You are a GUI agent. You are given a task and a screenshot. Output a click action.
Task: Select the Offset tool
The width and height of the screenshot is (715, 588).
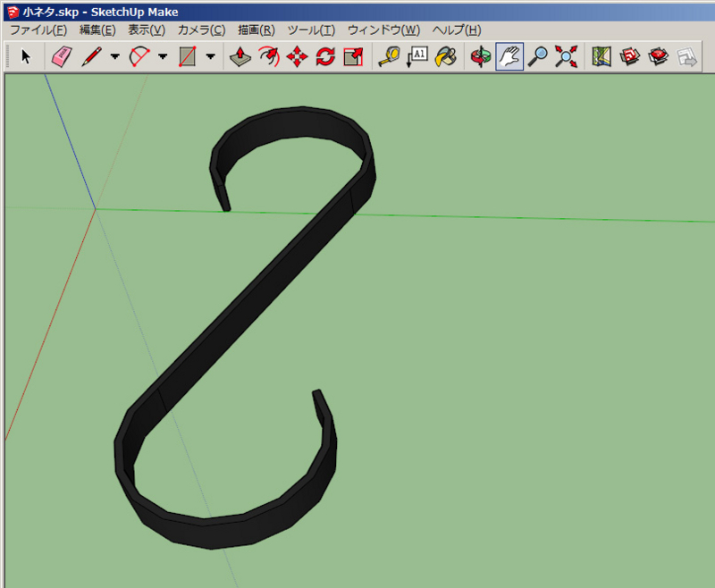[x=269, y=56]
